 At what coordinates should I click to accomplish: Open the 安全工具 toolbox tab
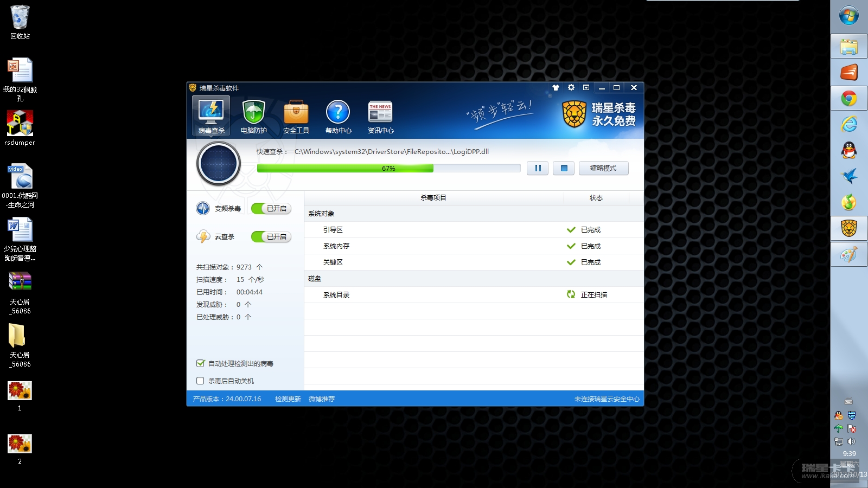[x=296, y=115]
